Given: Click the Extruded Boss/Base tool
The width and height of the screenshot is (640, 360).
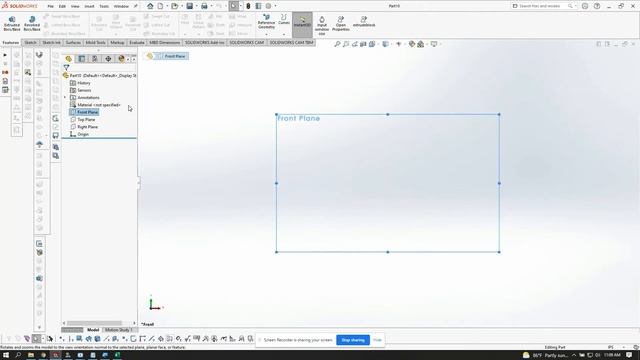Looking at the screenshot, I should pyautogui.click(x=12, y=24).
